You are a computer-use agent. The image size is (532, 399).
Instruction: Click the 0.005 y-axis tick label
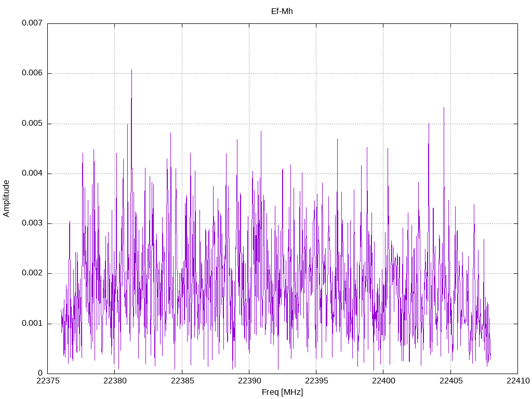[x=32, y=124]
